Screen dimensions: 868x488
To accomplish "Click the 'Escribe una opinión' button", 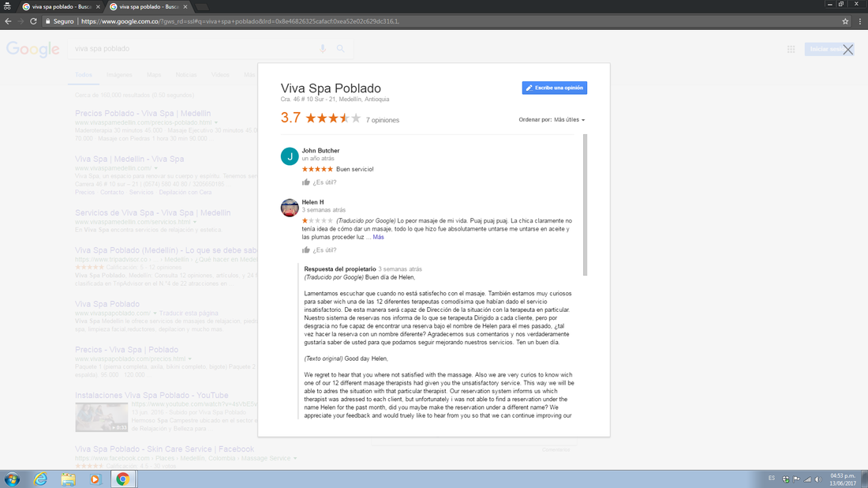I will 555,88.
